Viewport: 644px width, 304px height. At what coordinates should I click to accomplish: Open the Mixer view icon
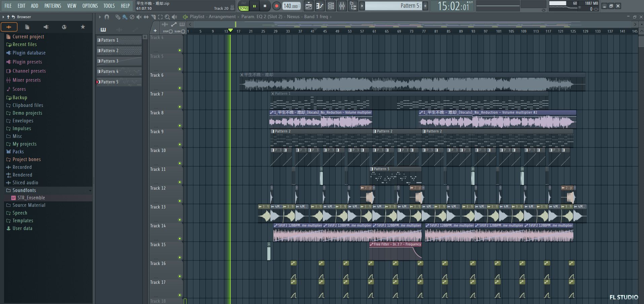pyautogui.click(x=342, y=6)
